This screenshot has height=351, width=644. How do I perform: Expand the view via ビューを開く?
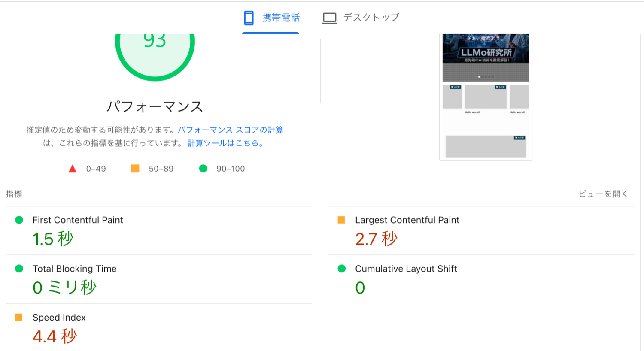click(604, 194)
